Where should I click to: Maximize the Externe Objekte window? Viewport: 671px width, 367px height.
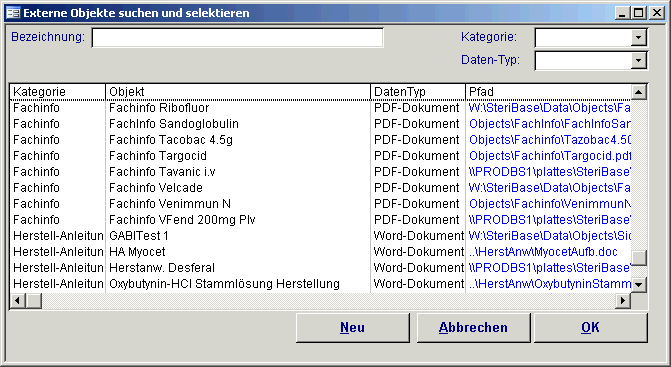[638, 13]
